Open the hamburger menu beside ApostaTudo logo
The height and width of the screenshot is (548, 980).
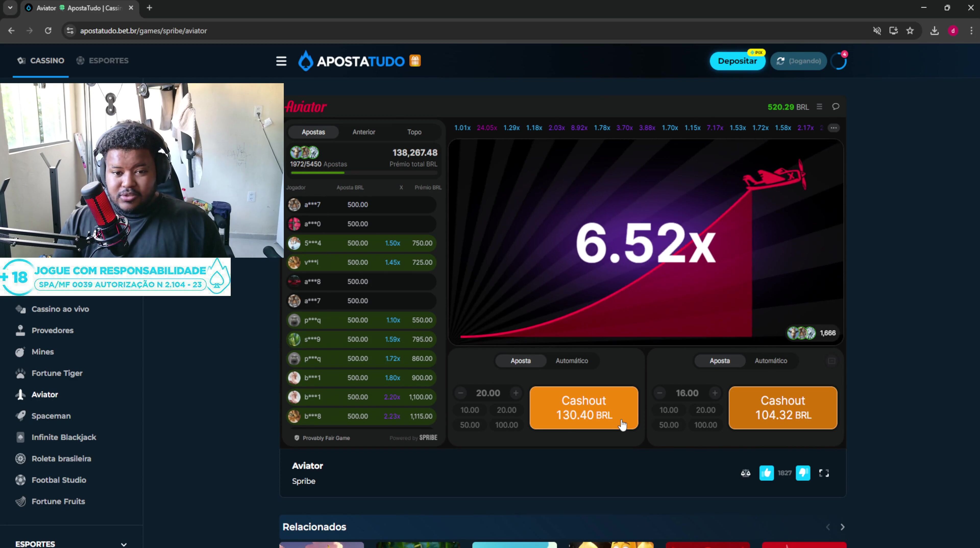tap(281, 61)
